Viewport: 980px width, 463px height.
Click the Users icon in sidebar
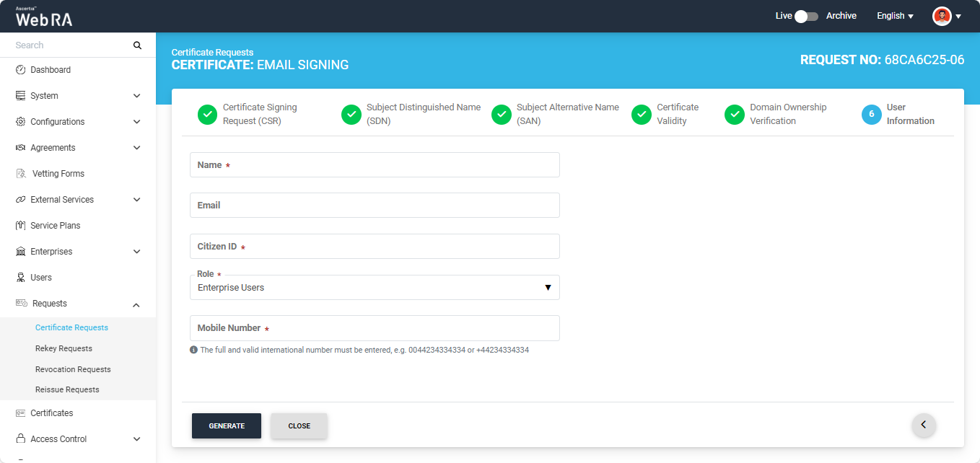tap(21, 278)
